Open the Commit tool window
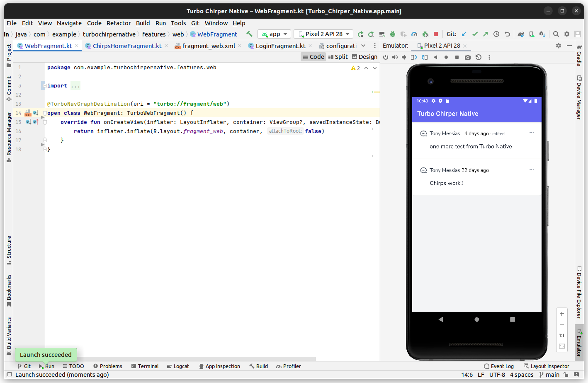 coord(9,89)
